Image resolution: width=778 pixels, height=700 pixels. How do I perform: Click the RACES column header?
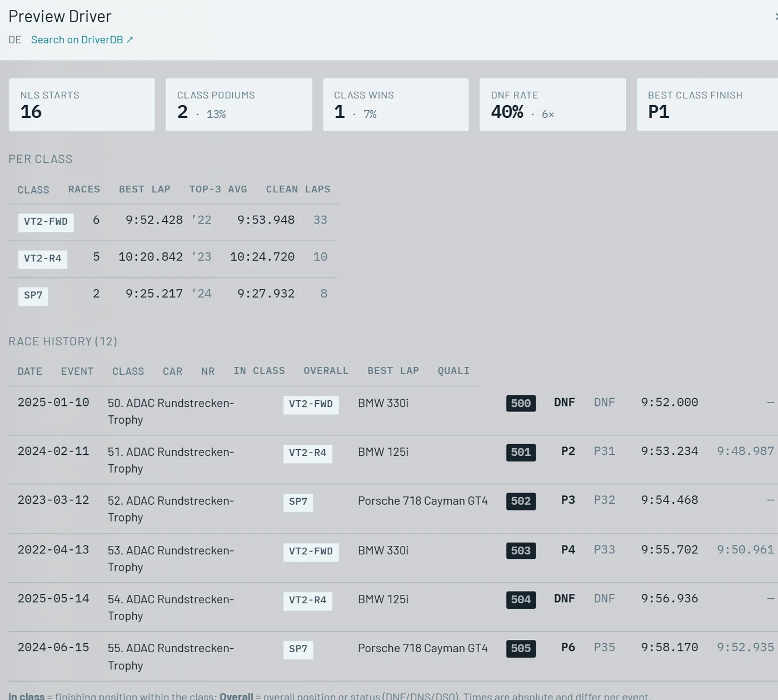click(x=84, y=190)
